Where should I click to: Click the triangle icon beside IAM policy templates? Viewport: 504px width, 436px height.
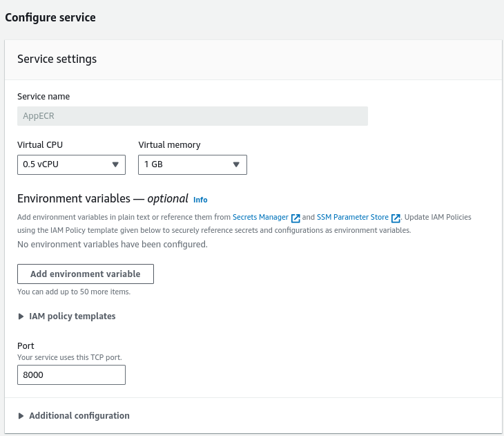click(x=21, y=316)
